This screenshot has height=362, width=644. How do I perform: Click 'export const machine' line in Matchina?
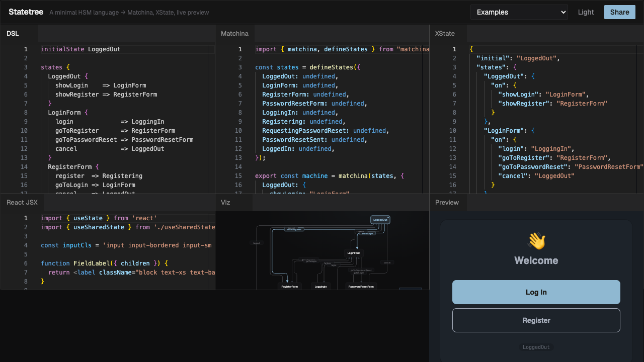click(x=330, y=176)
